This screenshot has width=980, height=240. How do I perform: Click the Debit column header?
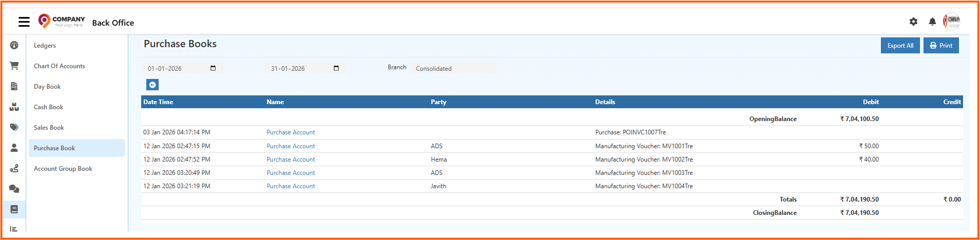871,102
